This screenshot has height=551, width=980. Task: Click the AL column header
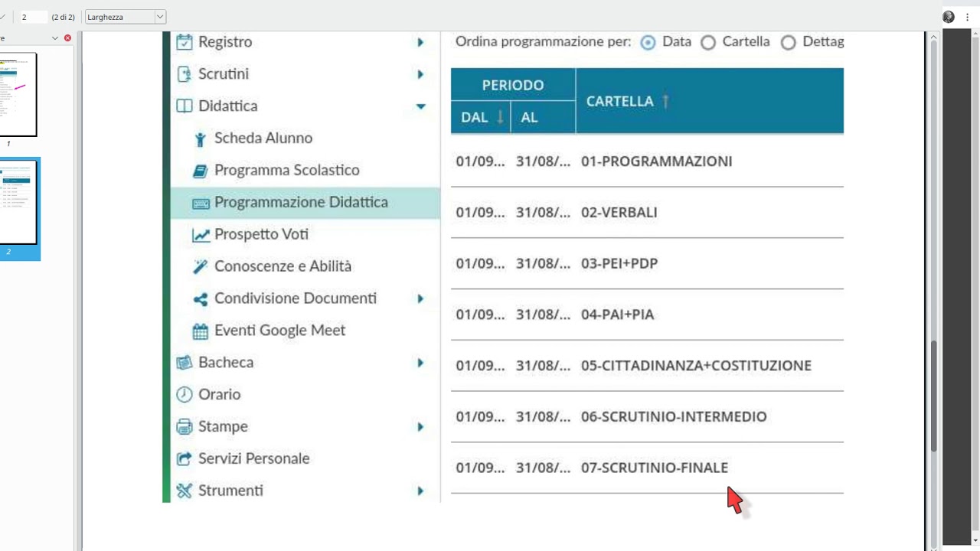click(x=543, y=118)
